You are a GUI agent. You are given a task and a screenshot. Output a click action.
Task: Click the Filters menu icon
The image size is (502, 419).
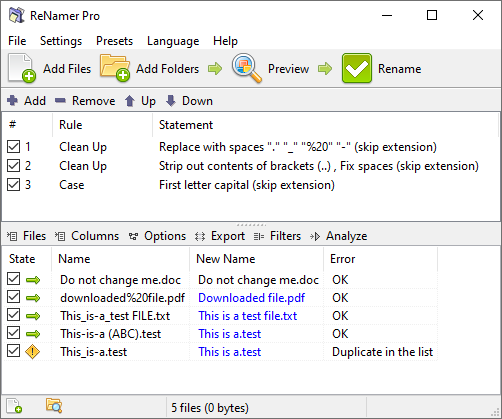(x=259, y=236)
